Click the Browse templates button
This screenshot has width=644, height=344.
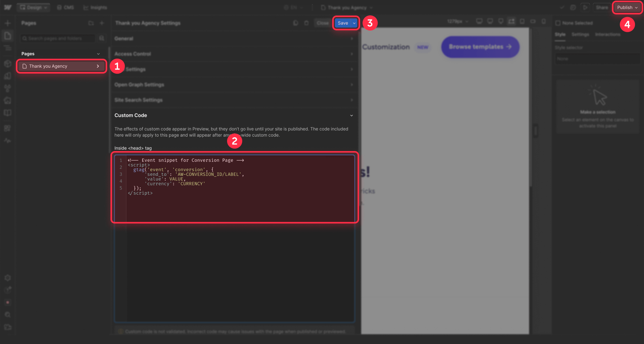[x=480, y=47]
